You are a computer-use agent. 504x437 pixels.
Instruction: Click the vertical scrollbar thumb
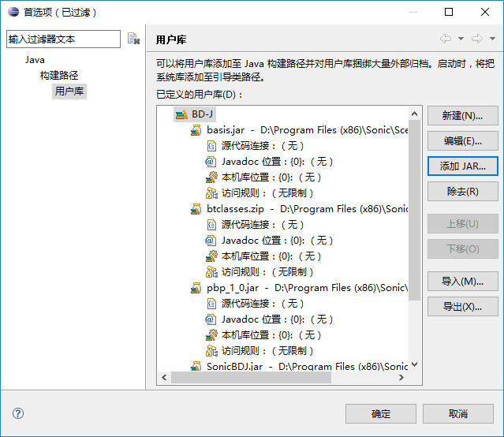pyautogui.click(x=415, y=210)
